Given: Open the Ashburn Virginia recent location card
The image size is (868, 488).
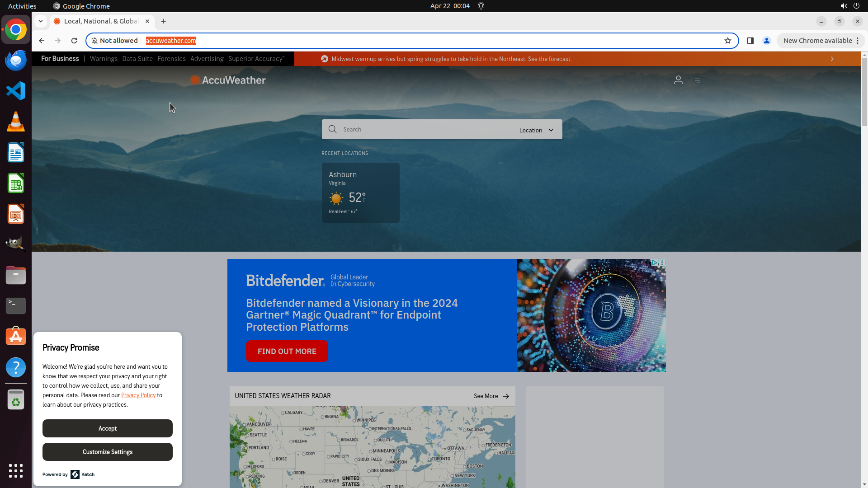Looking at the screenshot, I should point(360,192).
